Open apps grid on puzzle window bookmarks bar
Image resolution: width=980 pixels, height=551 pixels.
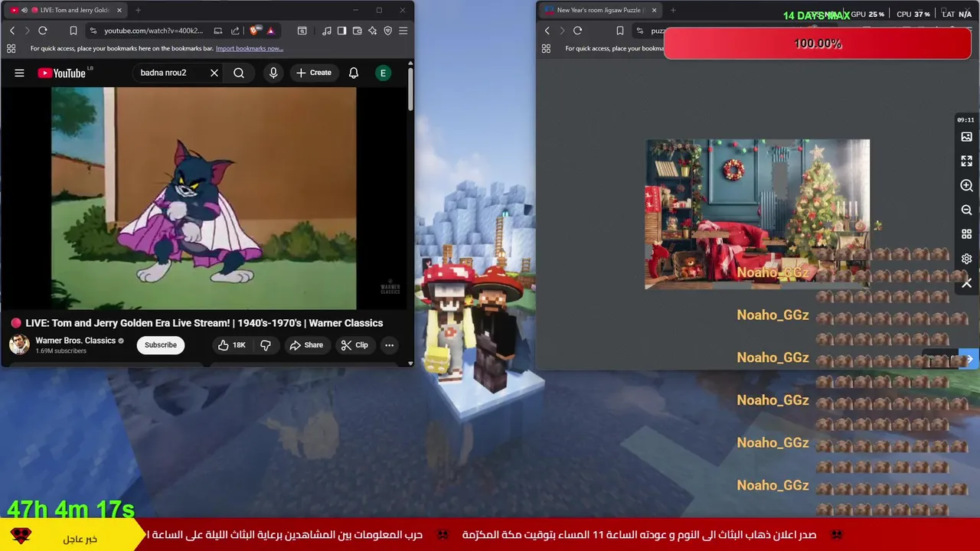546,48
